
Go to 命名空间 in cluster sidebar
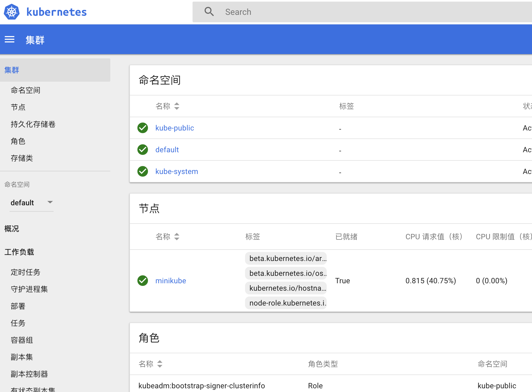pos(25,90)
